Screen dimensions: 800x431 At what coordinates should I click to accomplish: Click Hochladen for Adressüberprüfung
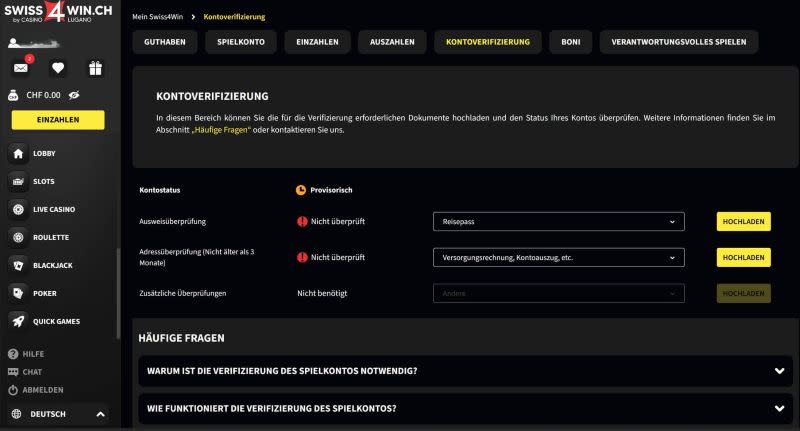tap(743, 258)
